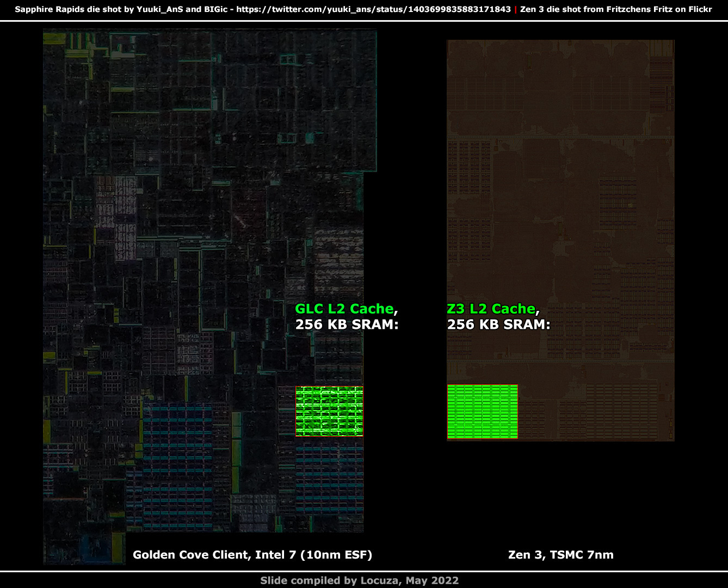The height and width of the screenshot is (588, 728).
Task: Select the 'GLC L2 Cache' green label
Action: point(344,309)
